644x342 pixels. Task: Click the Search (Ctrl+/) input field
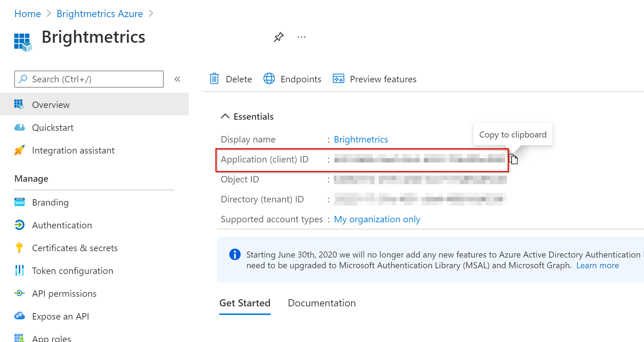tap(89, 79)
